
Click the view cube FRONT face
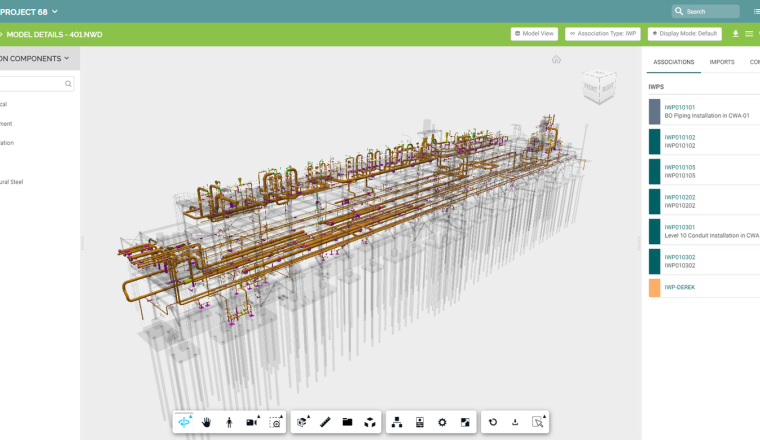pos(591,88)
